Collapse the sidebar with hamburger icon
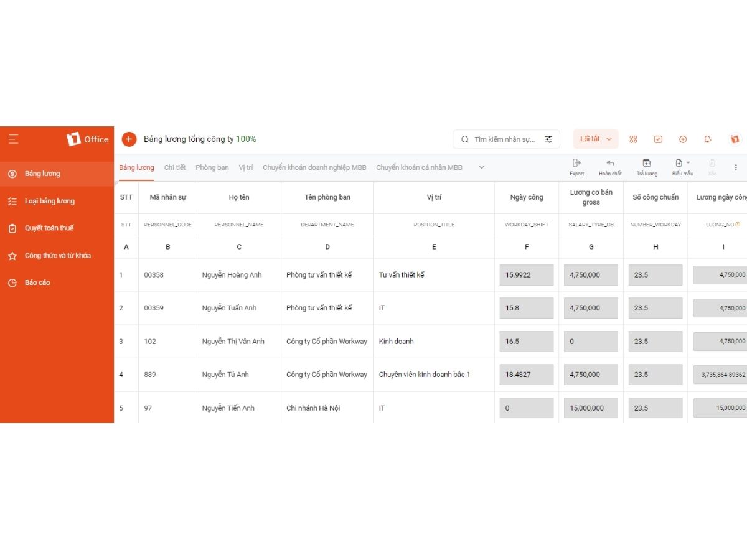 tap(14, 139)
